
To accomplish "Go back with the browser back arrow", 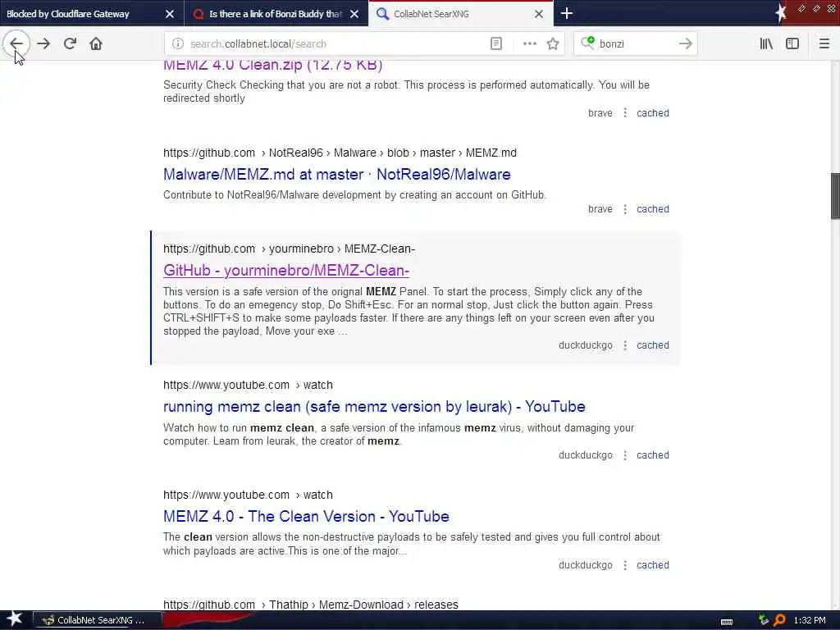I will click(16, 43).
